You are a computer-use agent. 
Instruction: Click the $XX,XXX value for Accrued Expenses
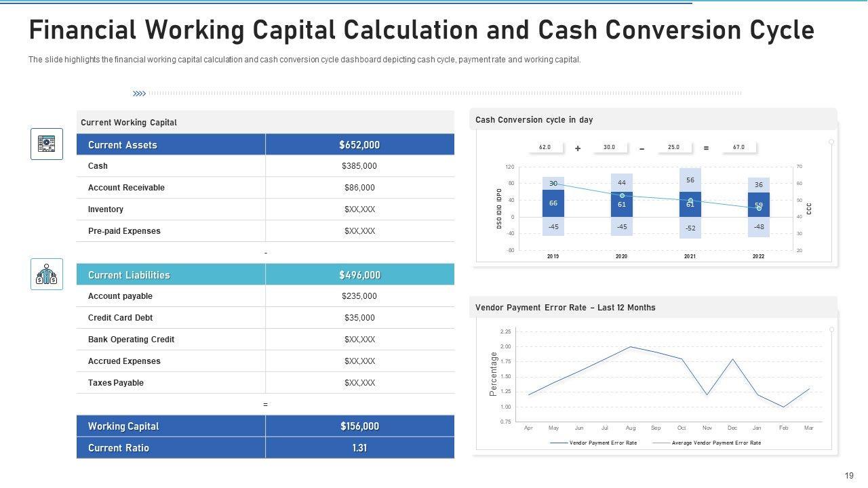pos(359,361)
